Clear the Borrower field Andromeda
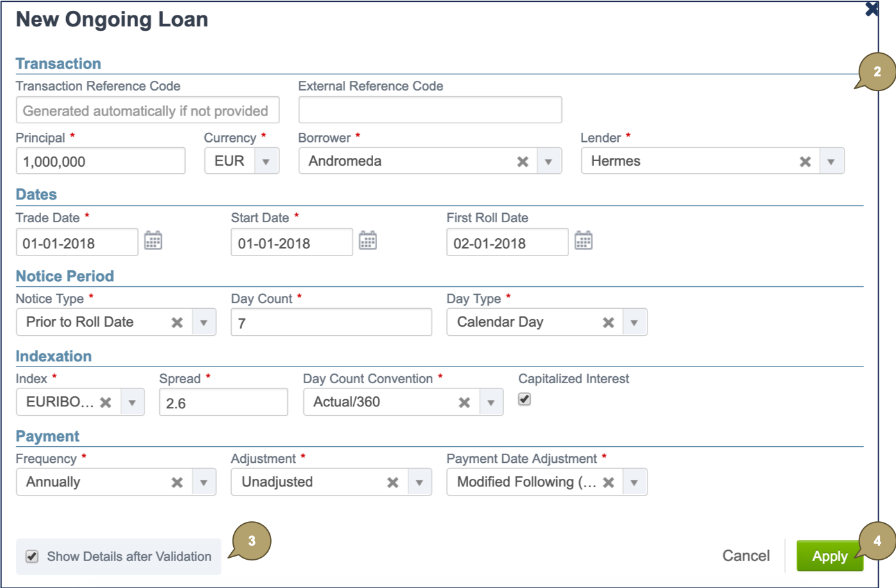The image size is (896, 588). [x=522, y=161]
